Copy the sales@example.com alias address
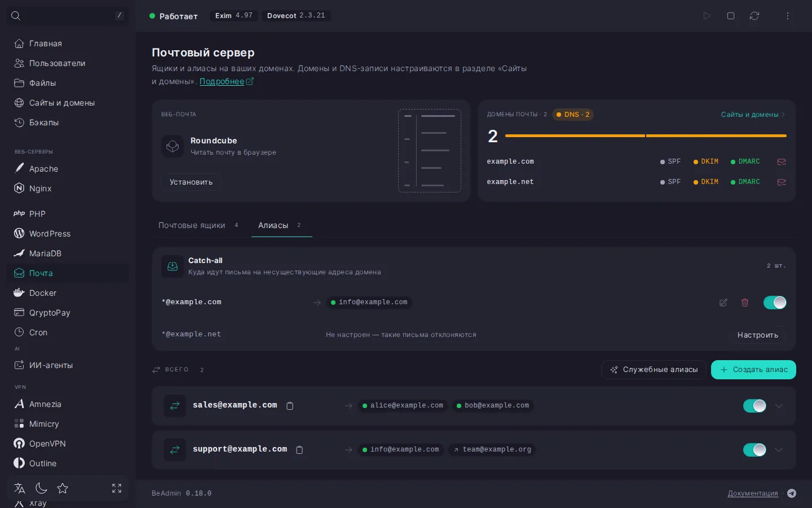Screen dimensions: 812x508 (x=290, y=406)
